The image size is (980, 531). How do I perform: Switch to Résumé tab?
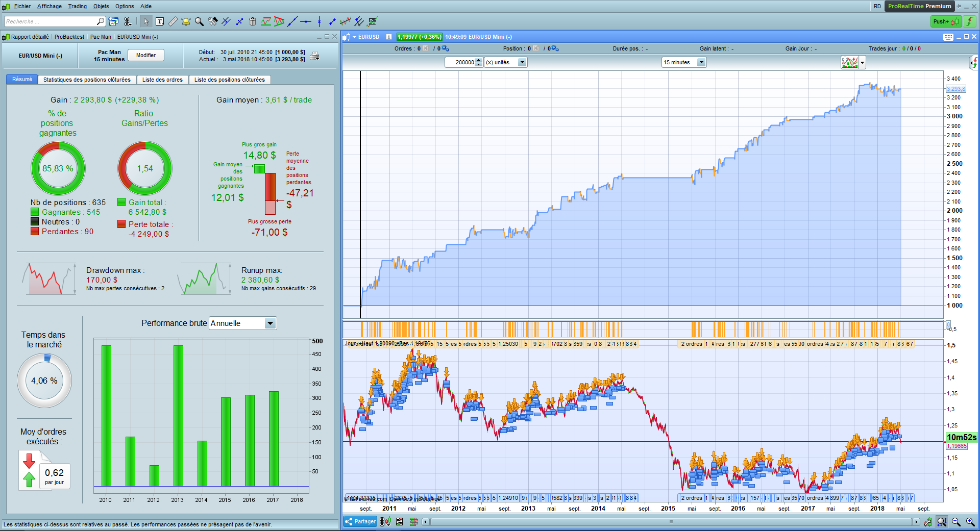22,79
